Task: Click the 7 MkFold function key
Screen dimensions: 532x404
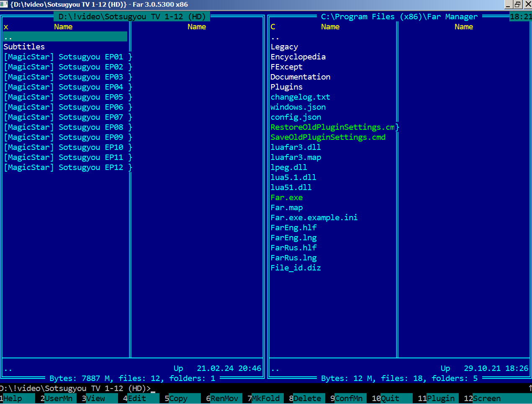Action: (266, 399)
